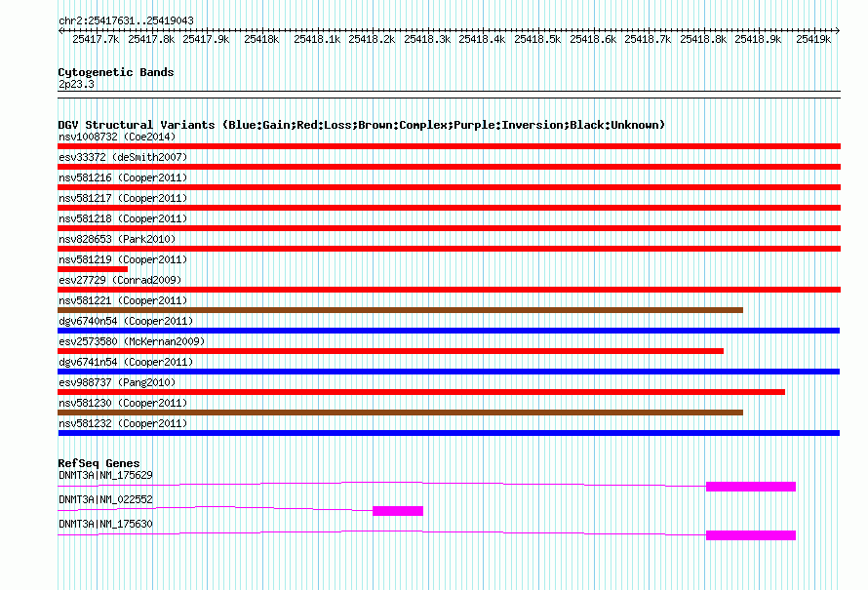Select the nsv828653 (Park2010) red bar
Viewport: 868px width, 590px height.
449,249
